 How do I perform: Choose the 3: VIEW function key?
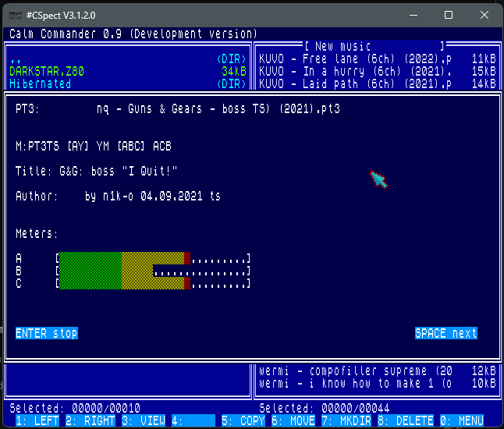coord(144,420)
